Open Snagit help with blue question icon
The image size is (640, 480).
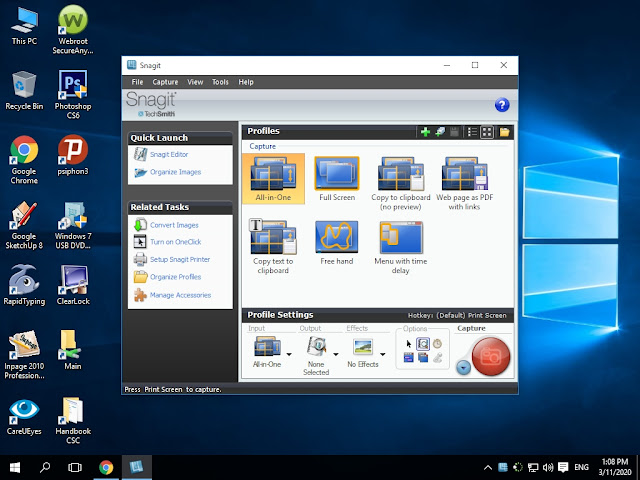(502, 105)
